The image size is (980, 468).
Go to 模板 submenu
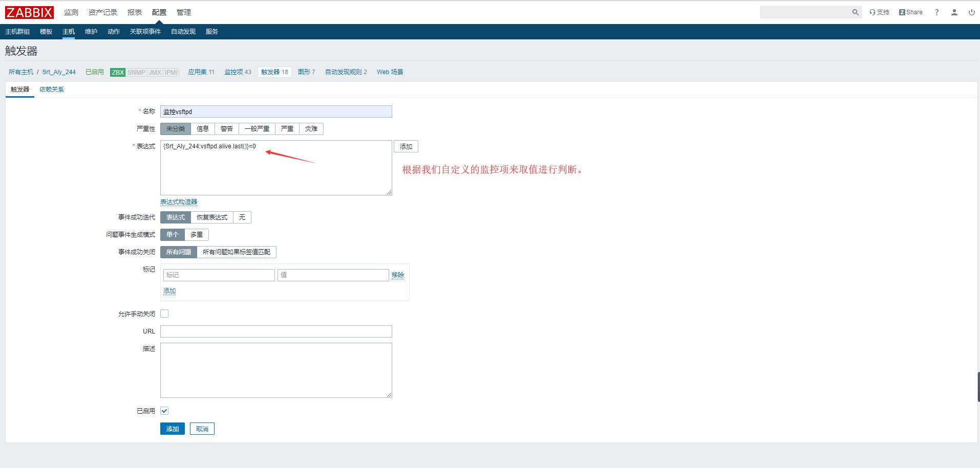[x=46, y=32]
